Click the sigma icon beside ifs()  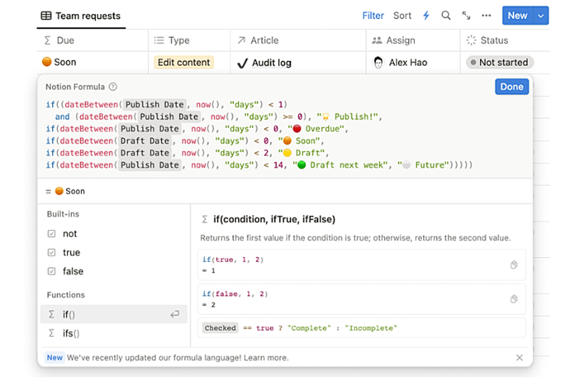click(x=51, y=333)
